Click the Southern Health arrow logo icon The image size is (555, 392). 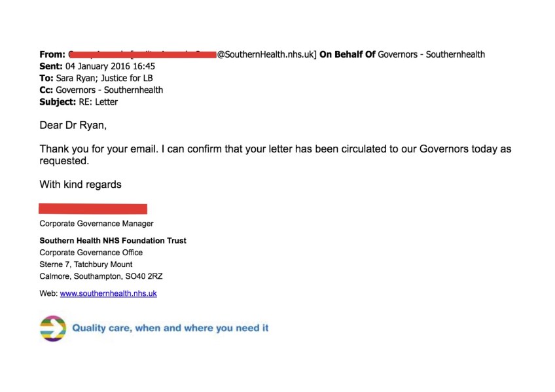pos(53,328)
